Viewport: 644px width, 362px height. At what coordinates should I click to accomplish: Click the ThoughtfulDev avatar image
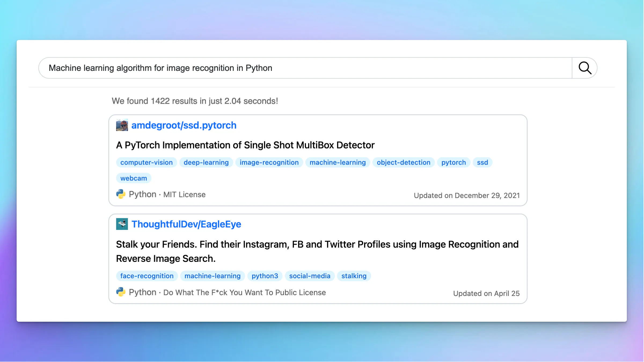tap(122, 224)
